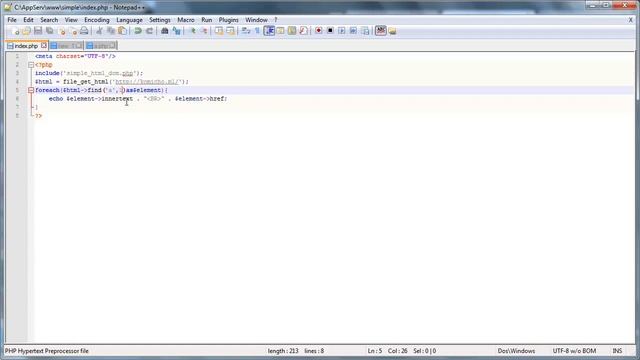Click the last yellow folder toolbar icon
The image size is (640, 360).
(x=392, y=31)
